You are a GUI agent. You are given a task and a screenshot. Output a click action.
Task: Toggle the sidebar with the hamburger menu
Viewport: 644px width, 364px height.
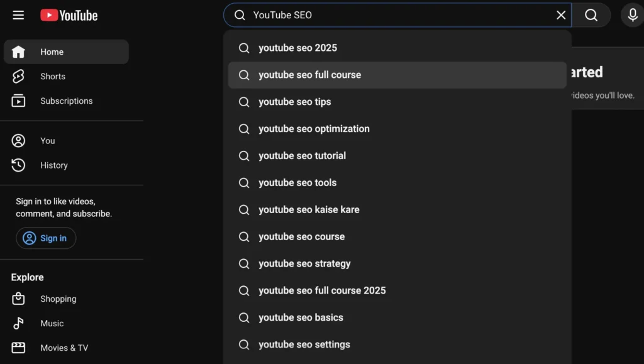tap(18, 15)
